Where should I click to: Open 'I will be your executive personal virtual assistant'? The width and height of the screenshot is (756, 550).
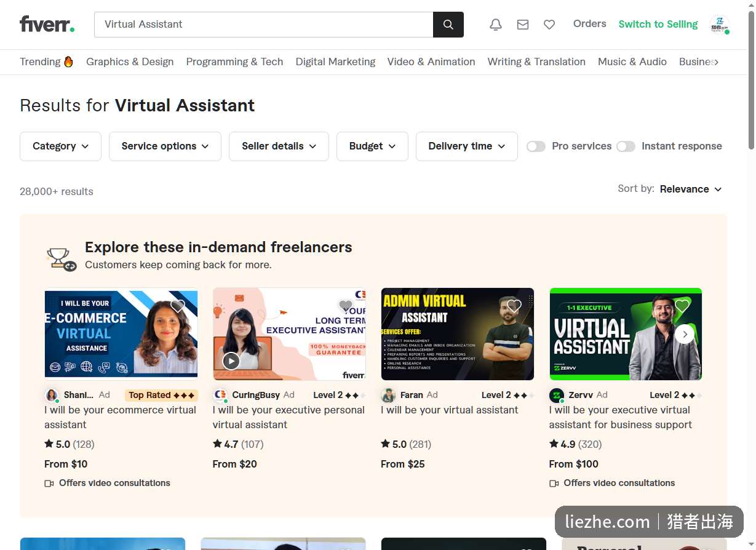(x=288, y=417)
